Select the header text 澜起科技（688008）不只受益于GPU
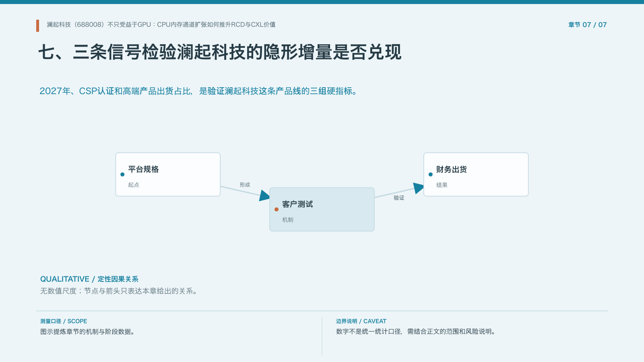Image resolution: width=644 pixels, height=362 pixels. click(99, 25)
